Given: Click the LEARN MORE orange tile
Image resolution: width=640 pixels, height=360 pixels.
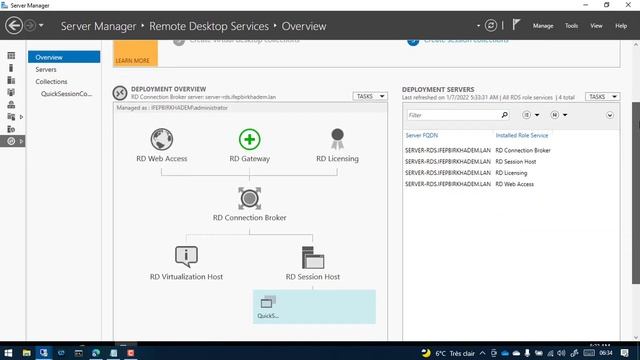Looking at the screenshot, I should coord(135,53).
